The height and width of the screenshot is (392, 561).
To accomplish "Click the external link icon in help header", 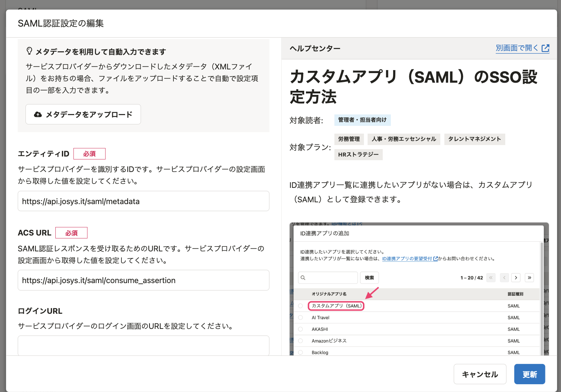I will 545,48.
